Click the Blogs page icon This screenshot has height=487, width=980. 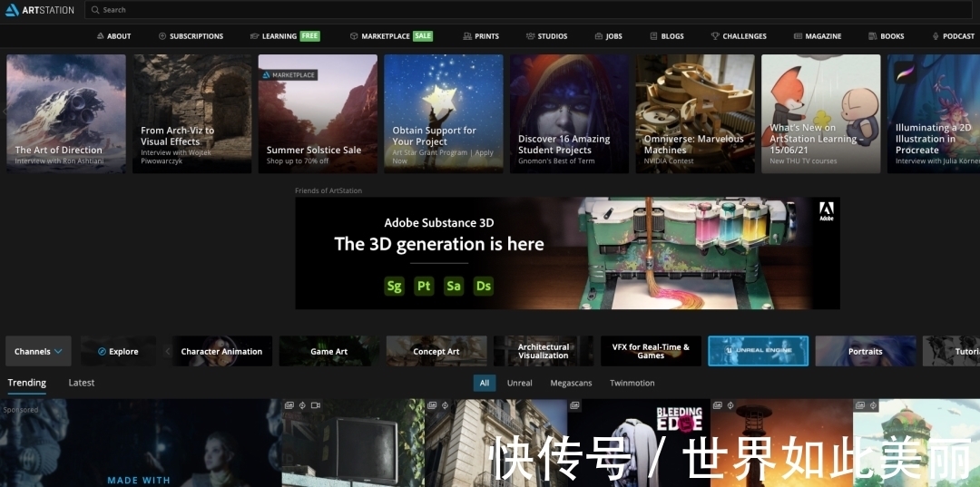[x=653, y=36]
